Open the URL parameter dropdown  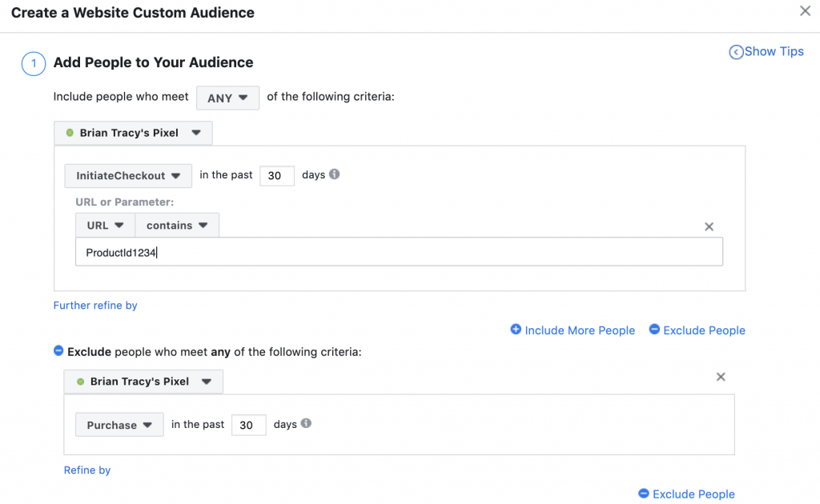coord(105,225)
